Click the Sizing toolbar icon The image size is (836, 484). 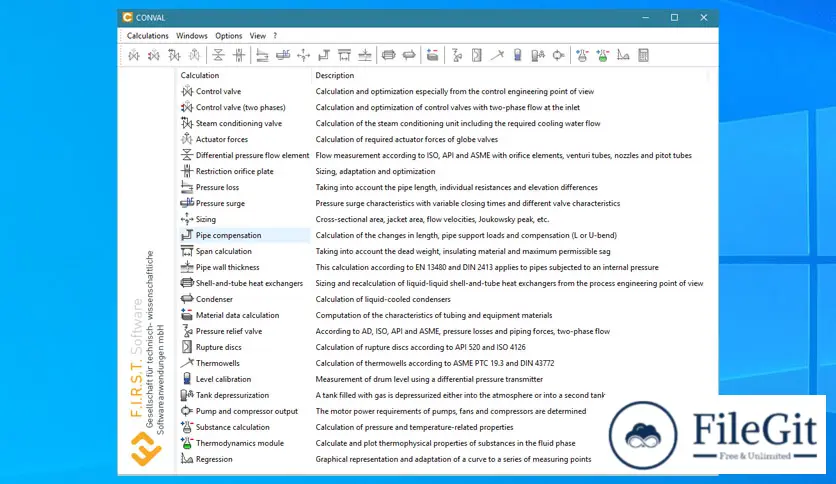[x=303, y=55]
